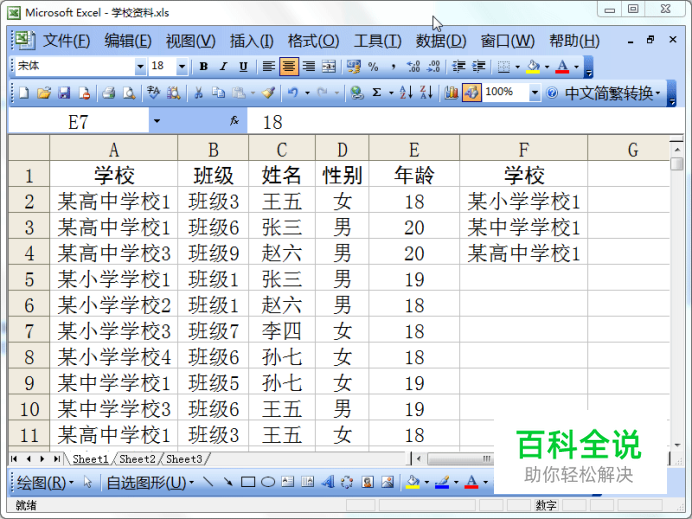
Task: Select column E header
Action: 414,150
